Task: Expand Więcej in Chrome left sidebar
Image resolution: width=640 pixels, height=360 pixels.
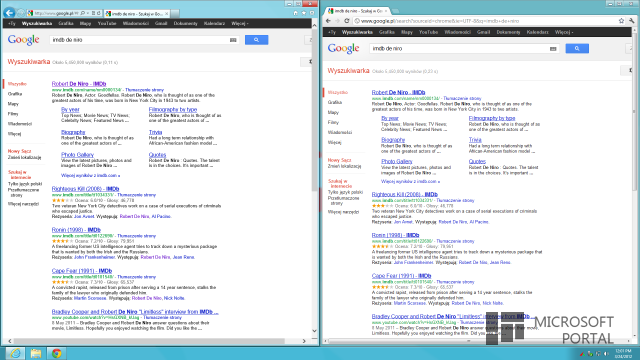Action: point(334,142)
